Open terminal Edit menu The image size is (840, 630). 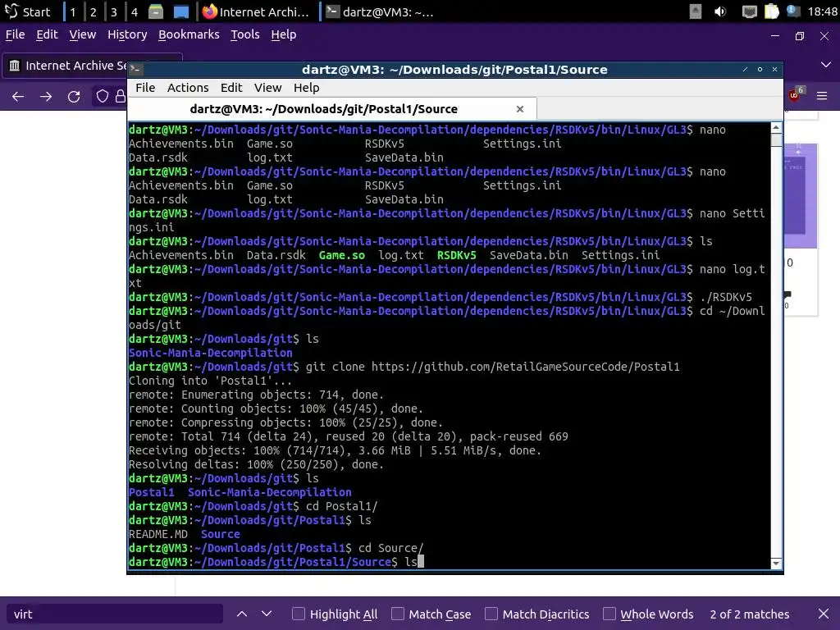231,87
